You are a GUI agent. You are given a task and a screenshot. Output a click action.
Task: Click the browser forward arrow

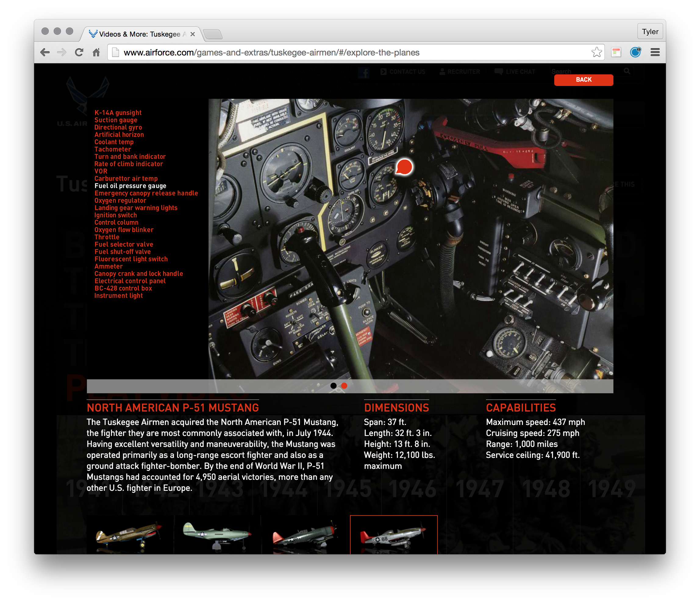(x=62, y=52)
